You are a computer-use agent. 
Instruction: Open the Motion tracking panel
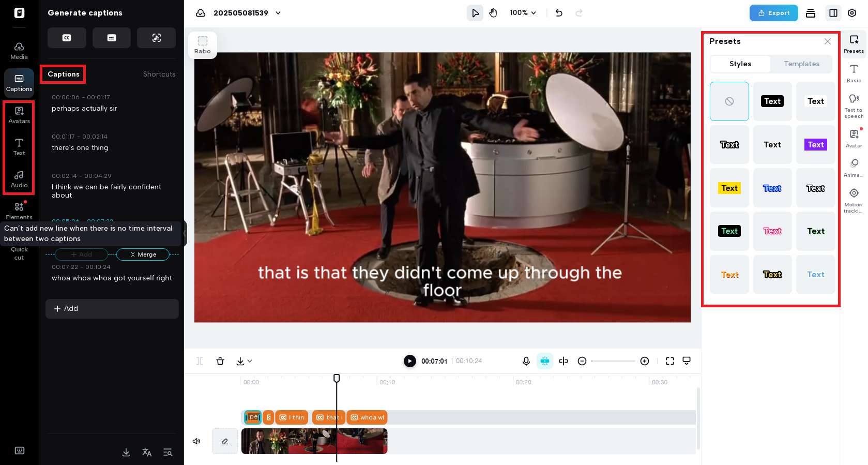[x=854, y=200]
